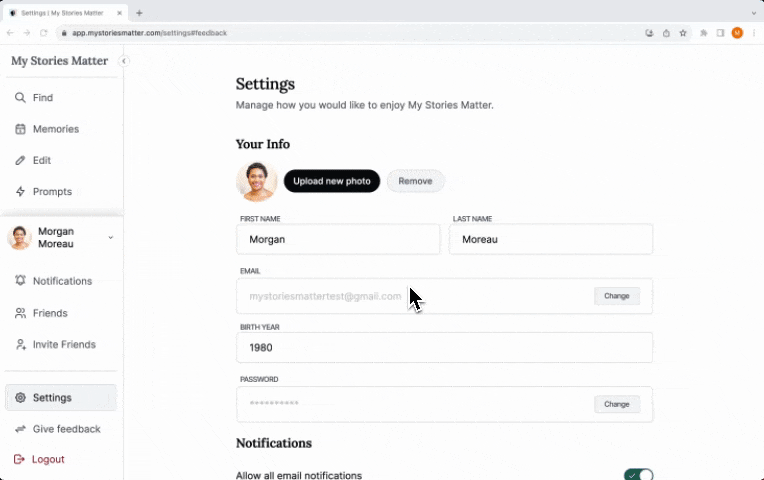Open the browser side panel icon
764x480 pixels.
click(x=720, y=33)
